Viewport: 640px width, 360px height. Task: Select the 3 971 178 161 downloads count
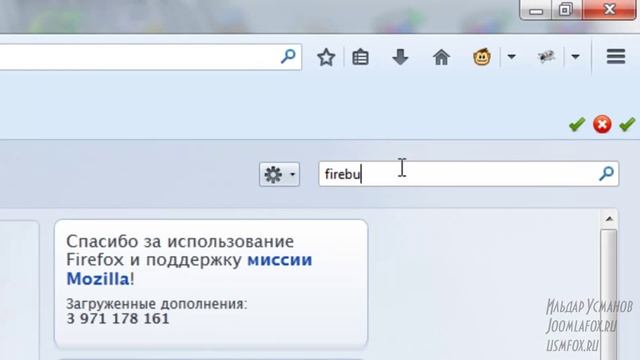[x=118, y=319]
